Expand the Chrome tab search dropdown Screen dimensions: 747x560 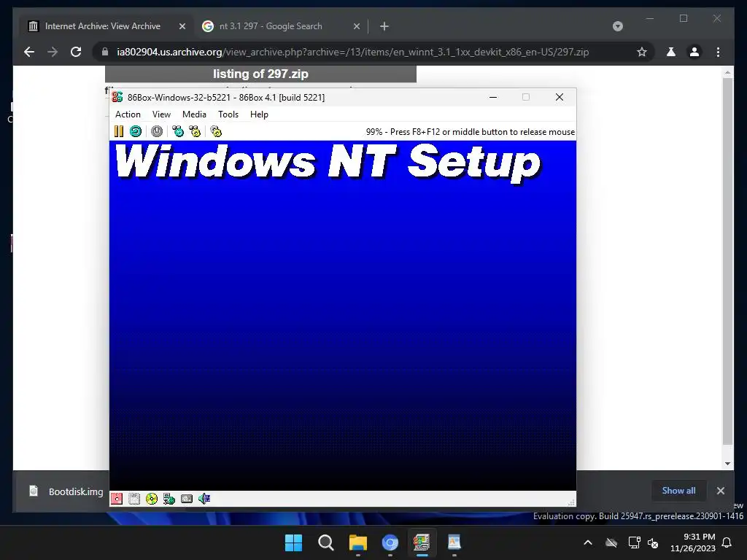click(x=618, y=26)
